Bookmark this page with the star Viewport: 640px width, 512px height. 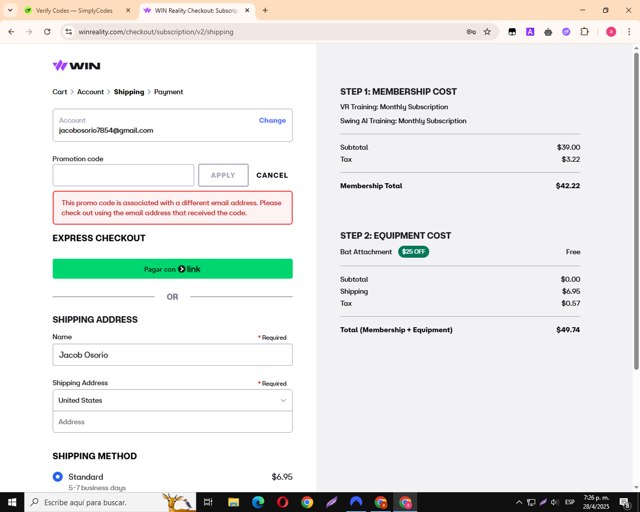(x=487, y=32)
